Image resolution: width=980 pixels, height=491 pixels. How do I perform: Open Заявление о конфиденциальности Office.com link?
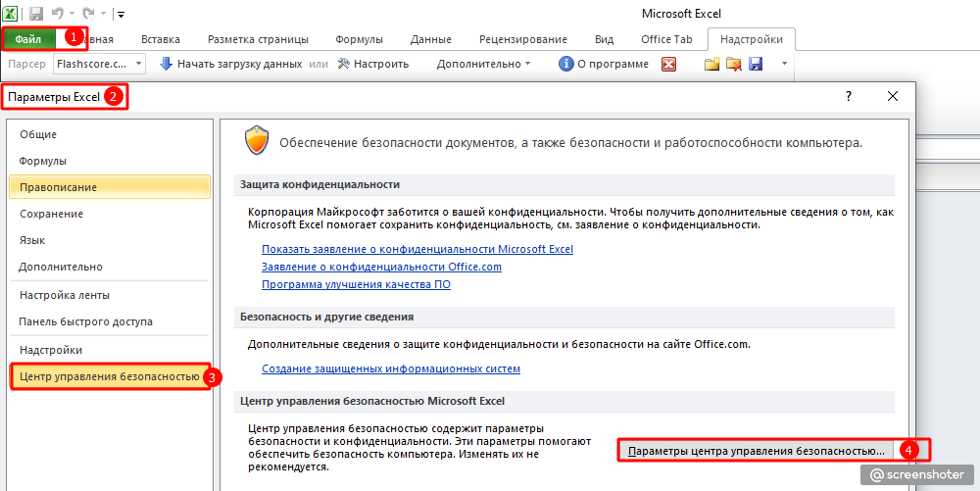382,267
